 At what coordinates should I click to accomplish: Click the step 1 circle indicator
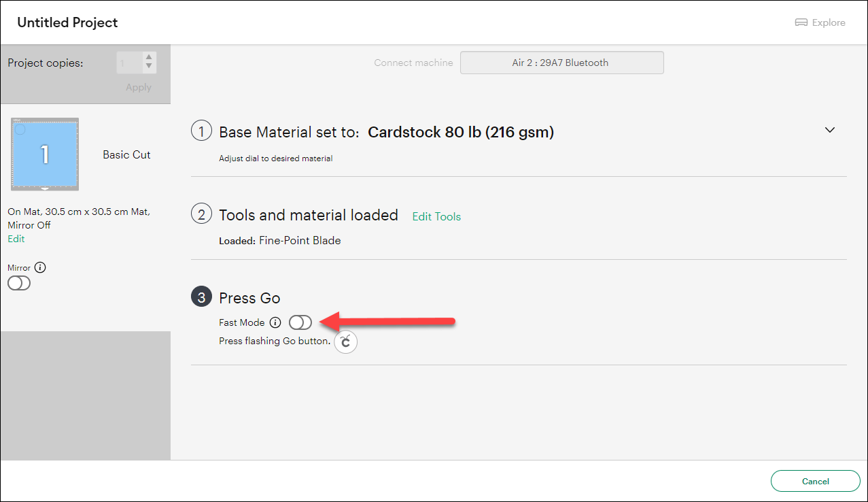coord(201,130)
